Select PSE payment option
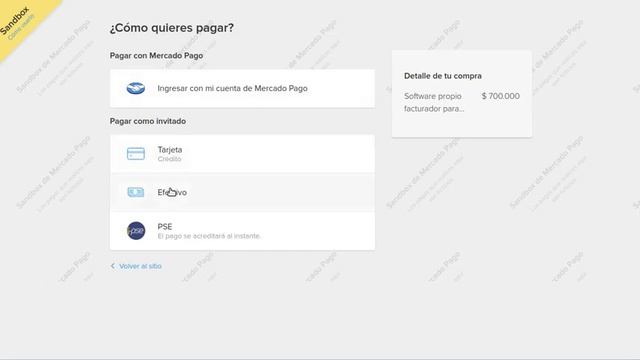This screenshot has width=640, height=360. (242, 231)
